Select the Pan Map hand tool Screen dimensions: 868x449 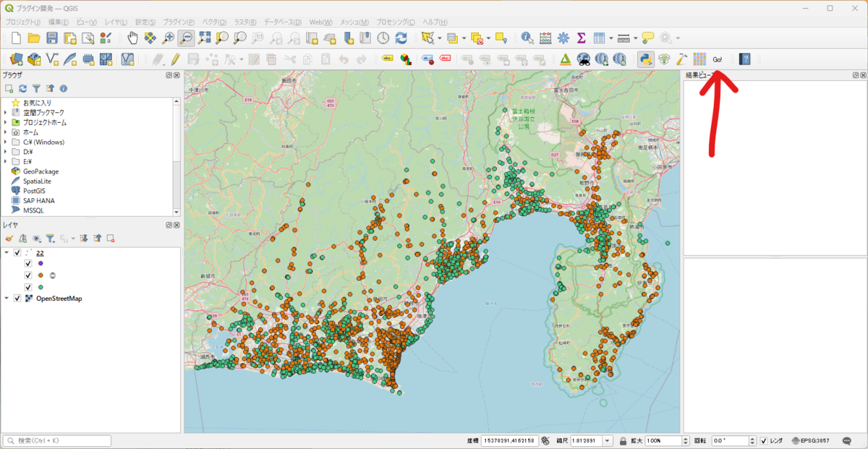coord(132,38)
